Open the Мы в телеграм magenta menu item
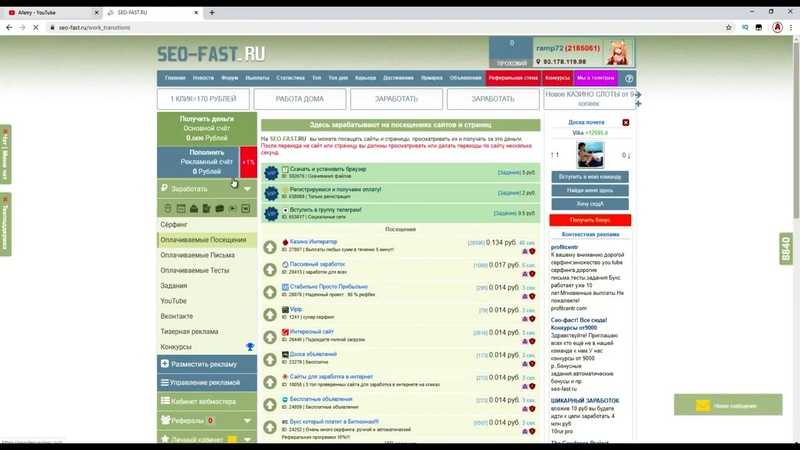Image resolution: width=800 pixels, height=450 pixels. pos(595,78)
